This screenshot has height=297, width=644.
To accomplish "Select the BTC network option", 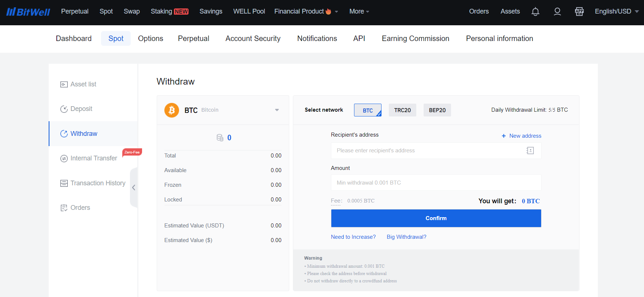I will click(368, 110).
